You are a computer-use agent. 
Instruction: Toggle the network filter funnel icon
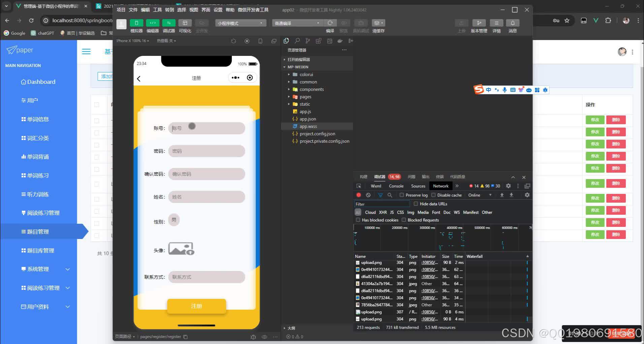[380, 195]
